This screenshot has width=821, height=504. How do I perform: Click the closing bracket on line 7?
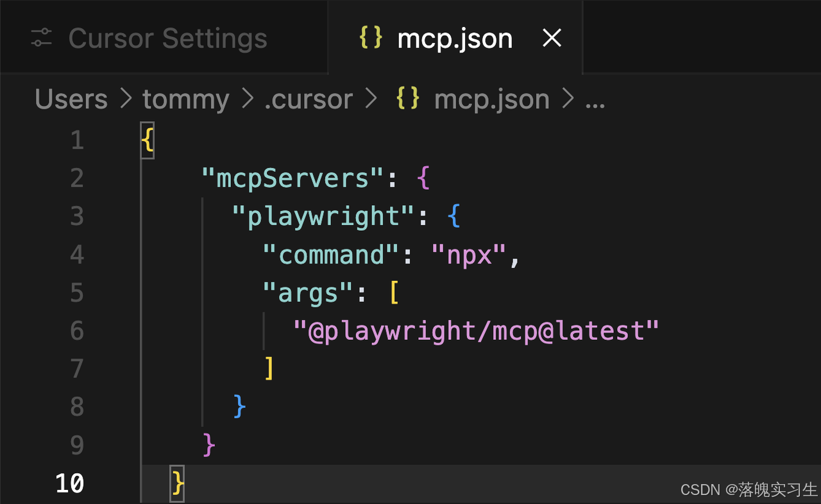coord(269,369)
